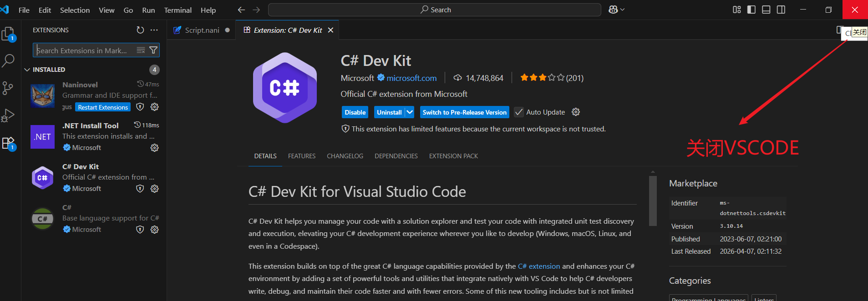Toggle the primary side bar
Viewport: 868px width, 301px height.
(751, 10)
